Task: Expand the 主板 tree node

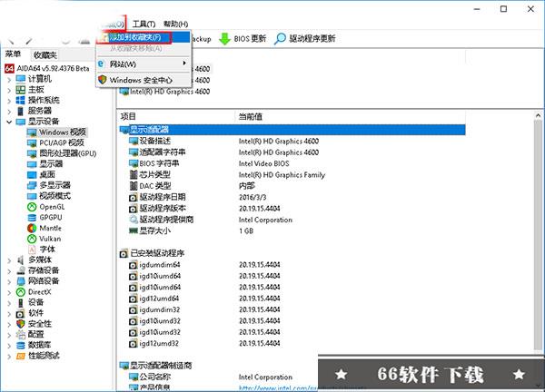Action: pyautogui.click(x=9, y=90)
